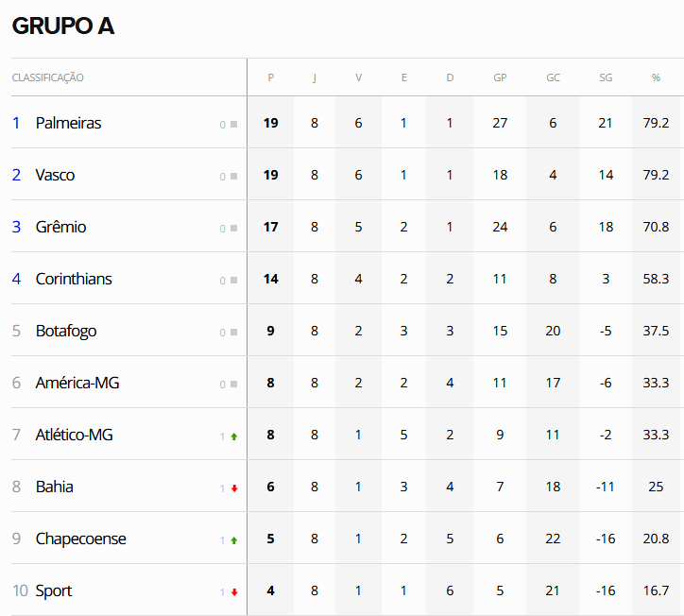This screenshot has height=616, width=684.
Task: Select the Grêmio team name
Action: coord(60,227)
